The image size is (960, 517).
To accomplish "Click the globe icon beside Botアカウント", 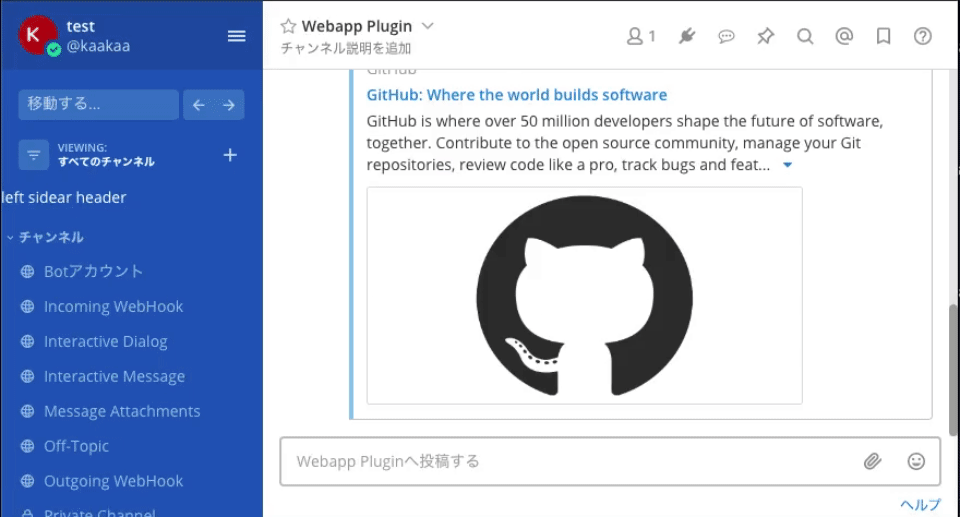I will (28, 271).
